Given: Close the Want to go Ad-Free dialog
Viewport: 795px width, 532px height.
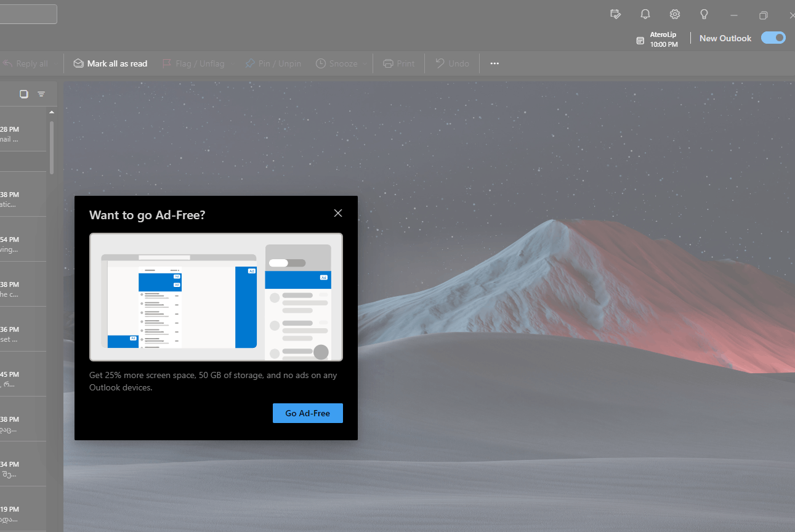Looking at the screenshot, I should tap(337, 213).
